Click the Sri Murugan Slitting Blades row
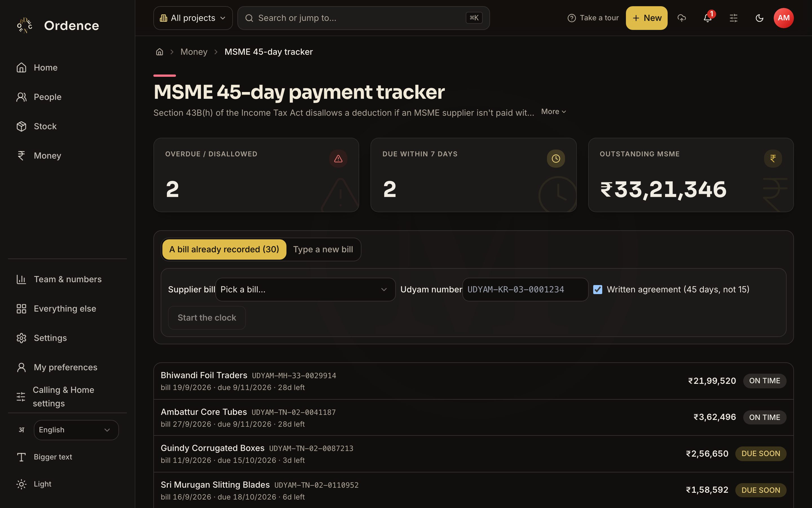Screen dimensions: 812x508 (473, 490)
